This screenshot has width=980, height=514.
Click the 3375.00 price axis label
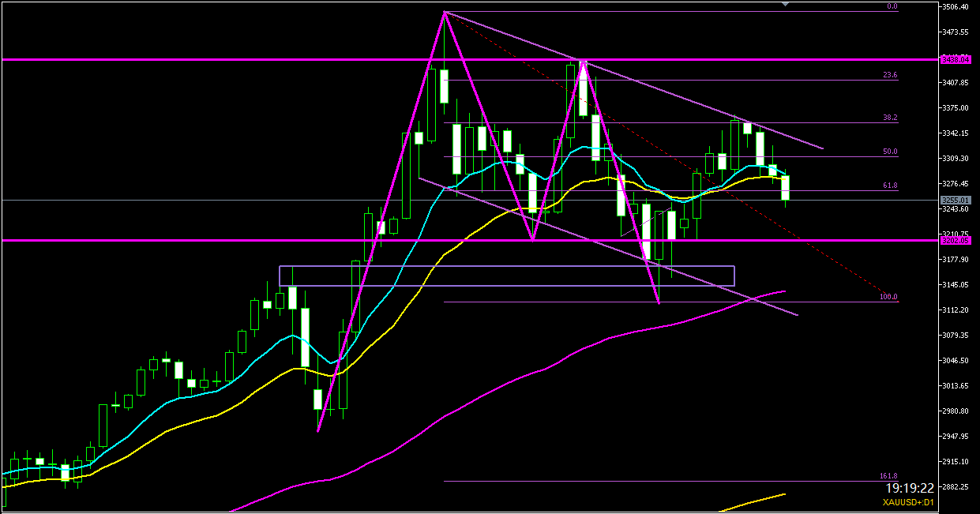[x=956, y=108]
